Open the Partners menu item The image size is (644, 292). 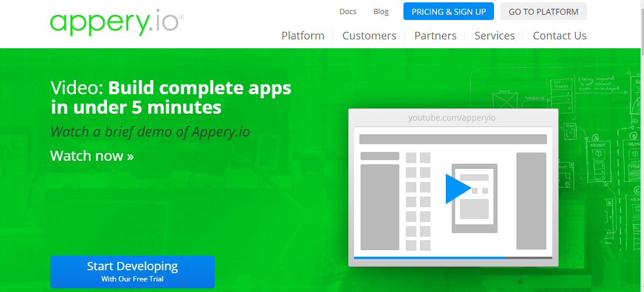pyautogui.click(x=435, y=36)
